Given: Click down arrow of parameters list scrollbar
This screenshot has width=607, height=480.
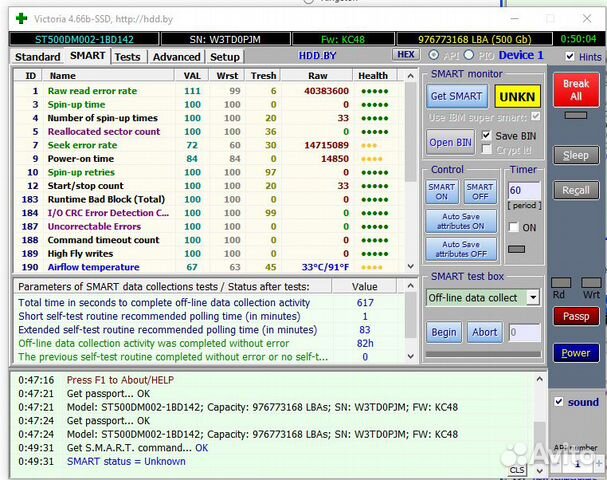Looking at the screenshot, I should [411, 356].
